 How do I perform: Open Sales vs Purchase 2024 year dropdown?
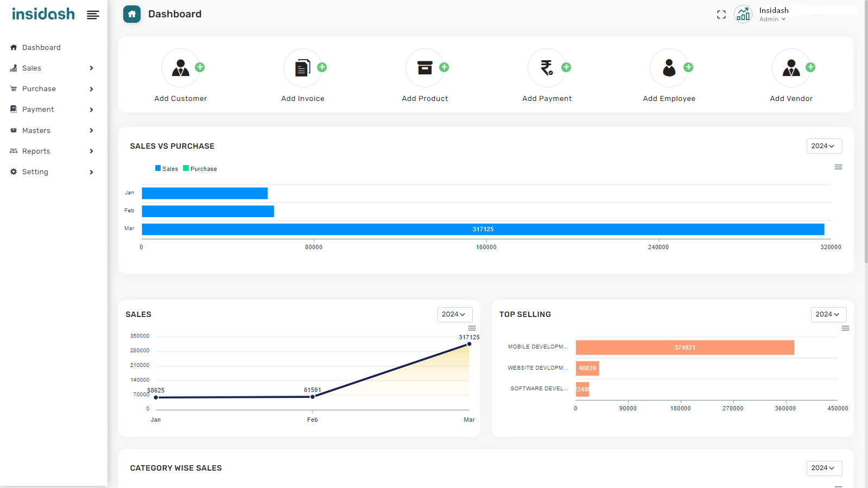(x=824, y=146)
